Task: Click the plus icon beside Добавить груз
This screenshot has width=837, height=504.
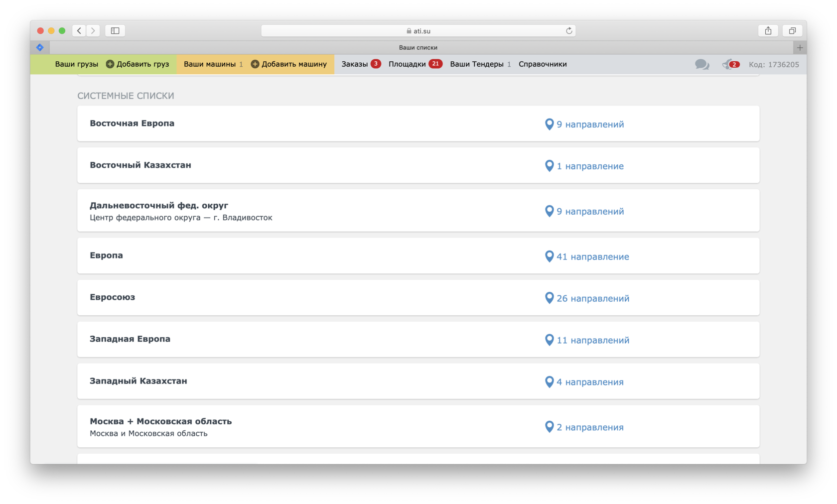Action: pos(110,64)
